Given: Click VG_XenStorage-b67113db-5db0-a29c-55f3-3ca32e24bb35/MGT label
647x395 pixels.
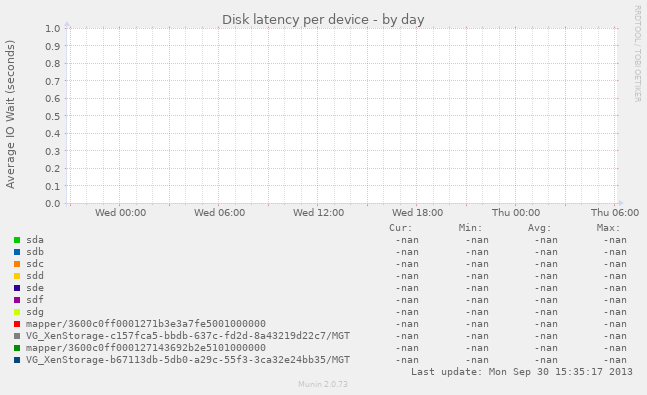Looking at the screenshot, I should pos(188,360).
